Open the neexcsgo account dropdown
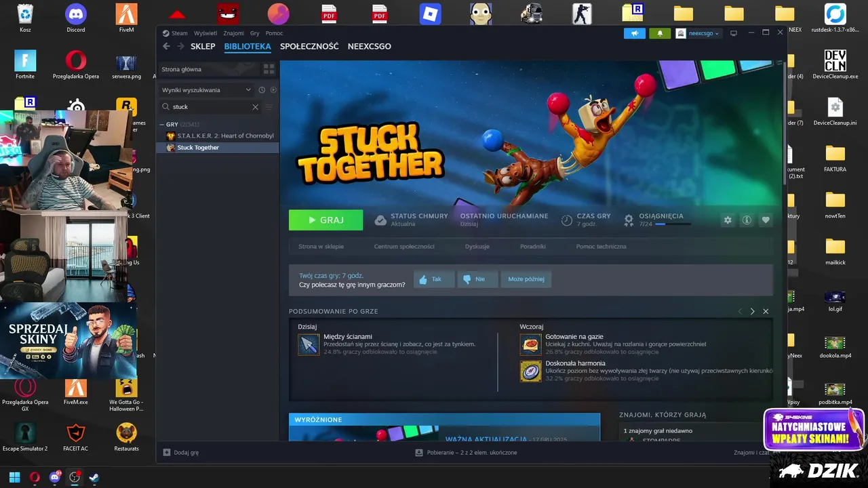868x488 pixels. click(x=698, y=33)
